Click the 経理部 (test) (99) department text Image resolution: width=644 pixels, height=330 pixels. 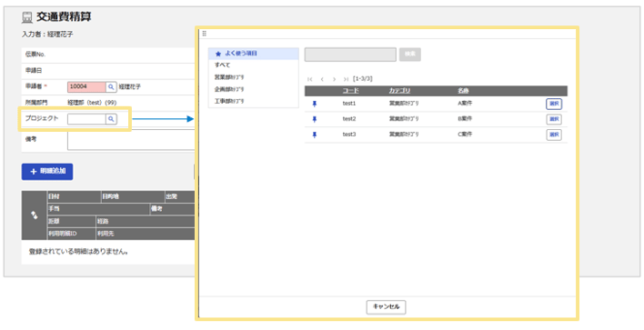point(92,103)
